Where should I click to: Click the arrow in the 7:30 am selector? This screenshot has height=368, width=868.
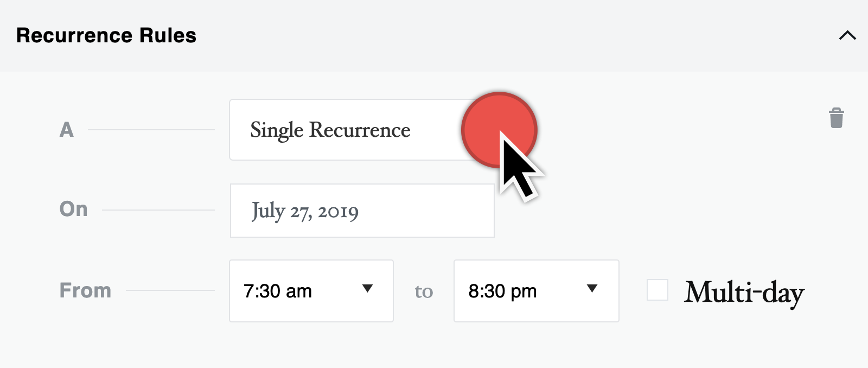[x=367, y=289]
